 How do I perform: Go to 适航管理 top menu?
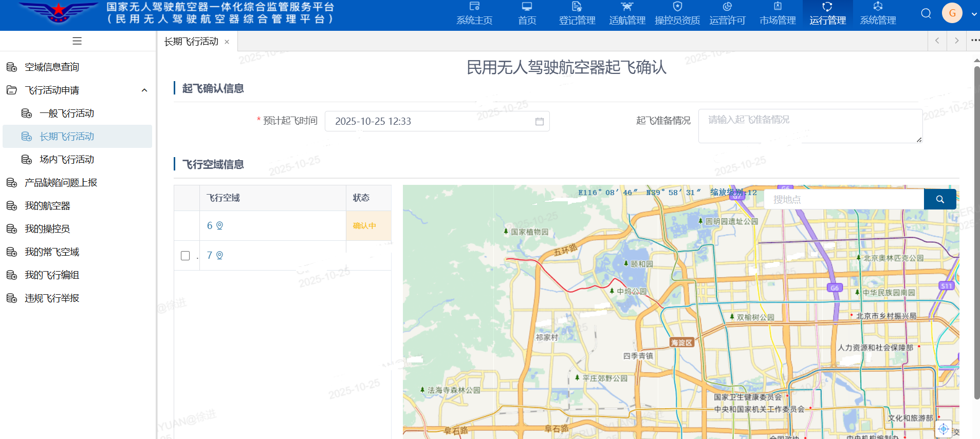(627, 14)
